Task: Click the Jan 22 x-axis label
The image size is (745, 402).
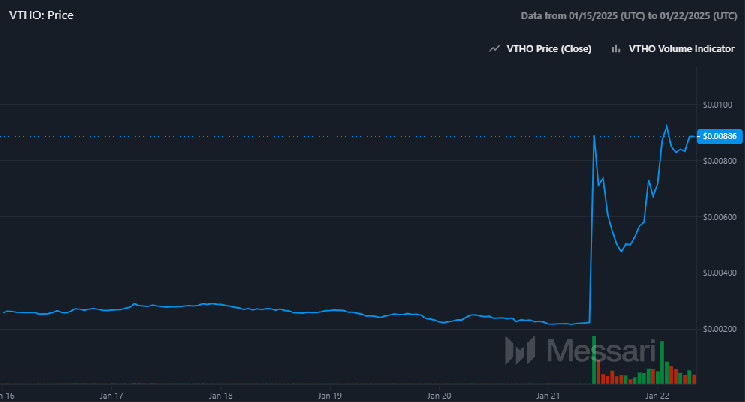Action: point(657,396)
